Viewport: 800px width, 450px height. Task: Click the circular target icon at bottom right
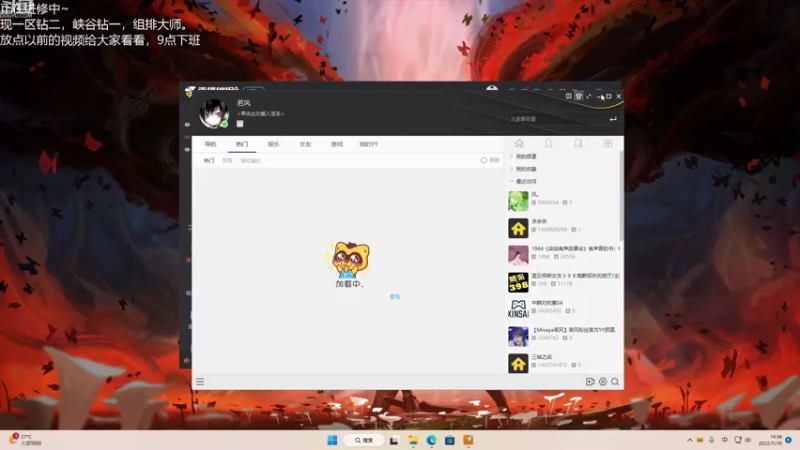(x=603, y=382)
